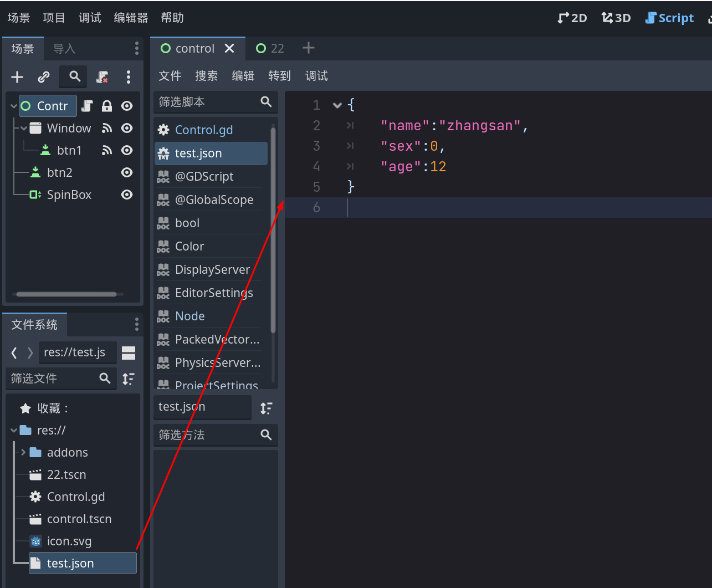Open Color documentation entry
Viewport: 712px width, 588px height.
[x=211, y=246]
